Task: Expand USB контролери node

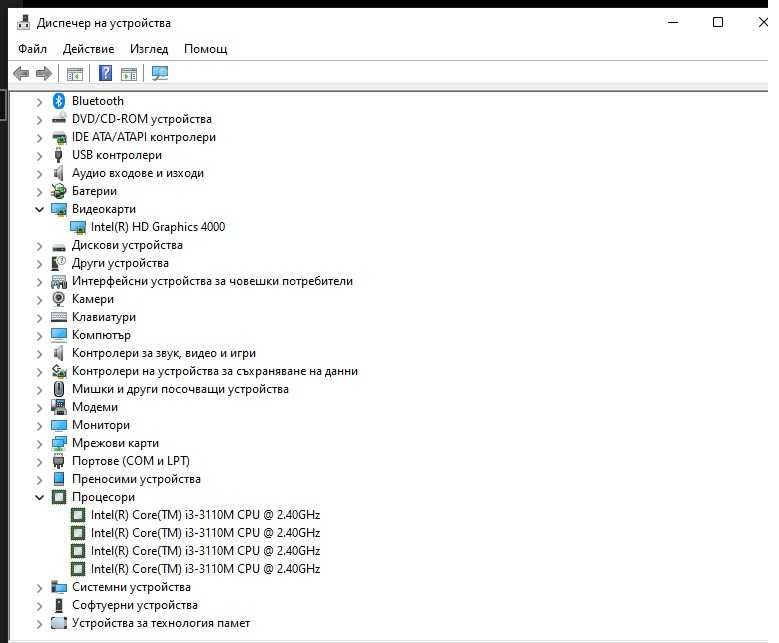Action: coord(39,156)
